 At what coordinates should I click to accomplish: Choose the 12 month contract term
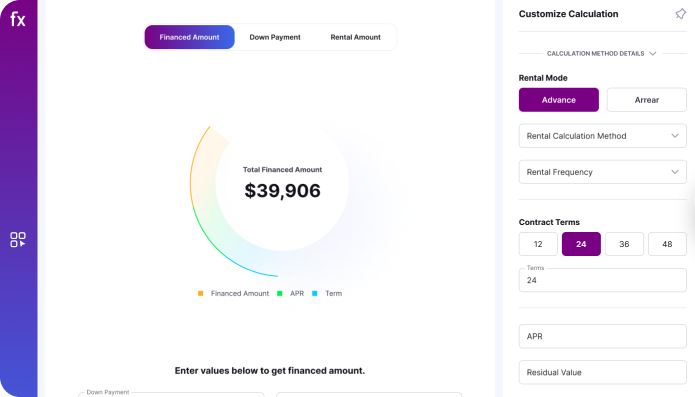pyautogui.click(x=538, y=244)
